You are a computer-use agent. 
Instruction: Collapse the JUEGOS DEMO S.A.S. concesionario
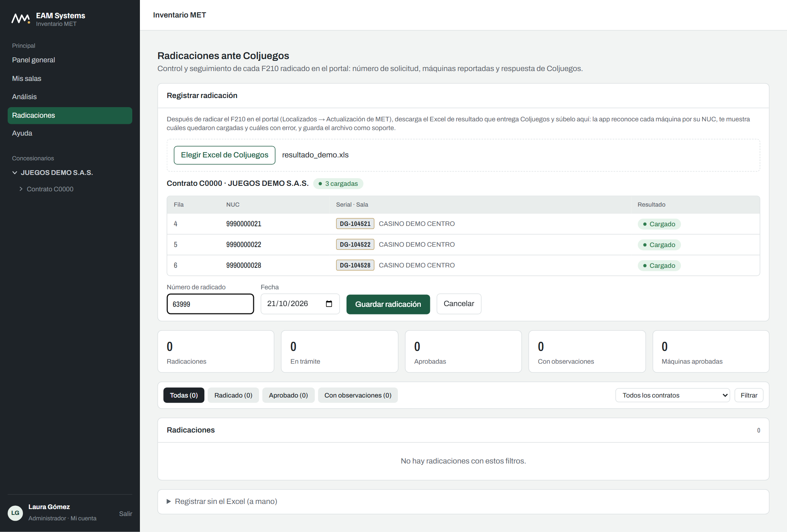(x=15, y=173)
